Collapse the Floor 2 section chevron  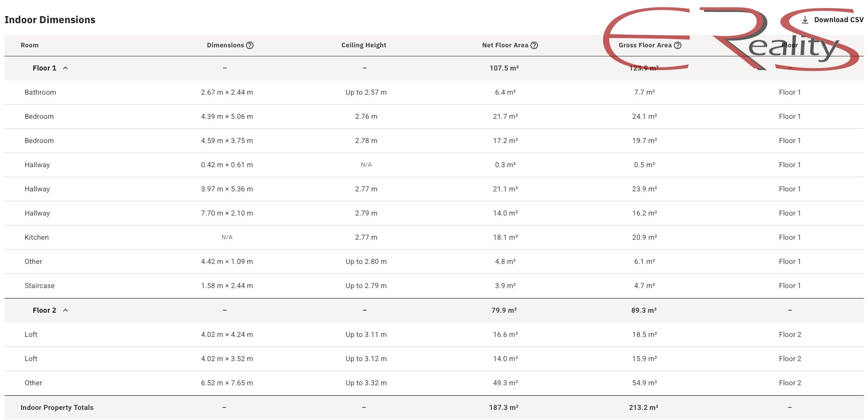[x=65, y=310]
